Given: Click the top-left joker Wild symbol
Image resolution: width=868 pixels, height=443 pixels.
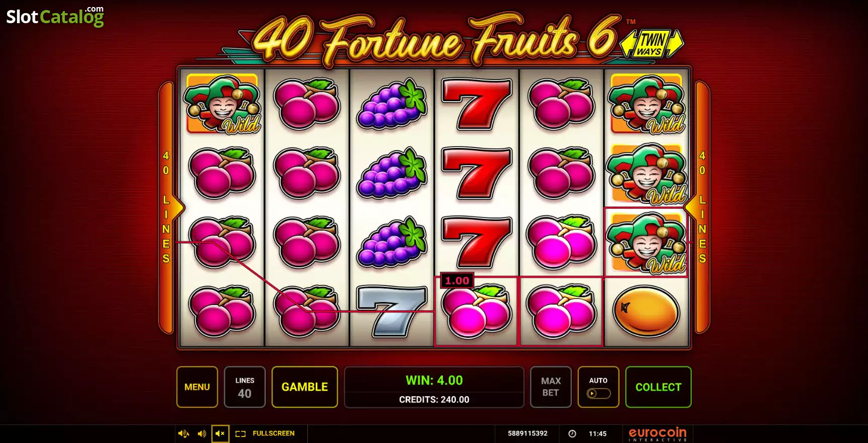Looking at the screenshot, I should 222,104.
